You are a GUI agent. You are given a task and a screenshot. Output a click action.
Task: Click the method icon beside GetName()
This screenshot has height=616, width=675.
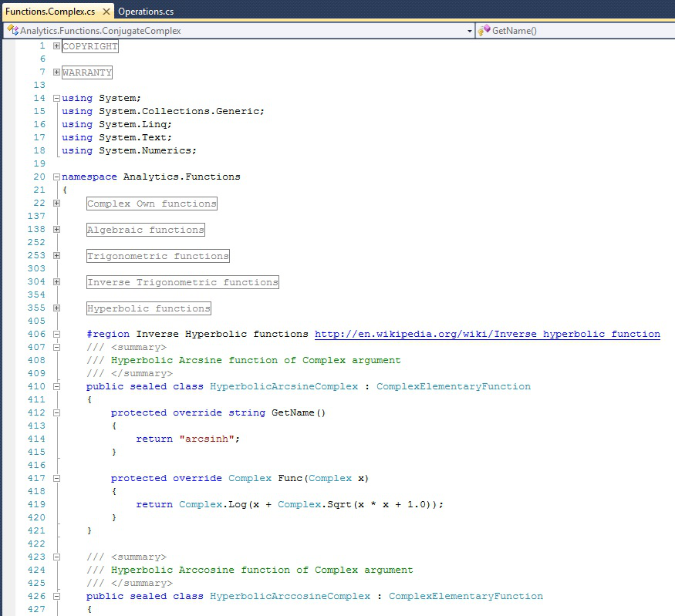tap(484, 31)
